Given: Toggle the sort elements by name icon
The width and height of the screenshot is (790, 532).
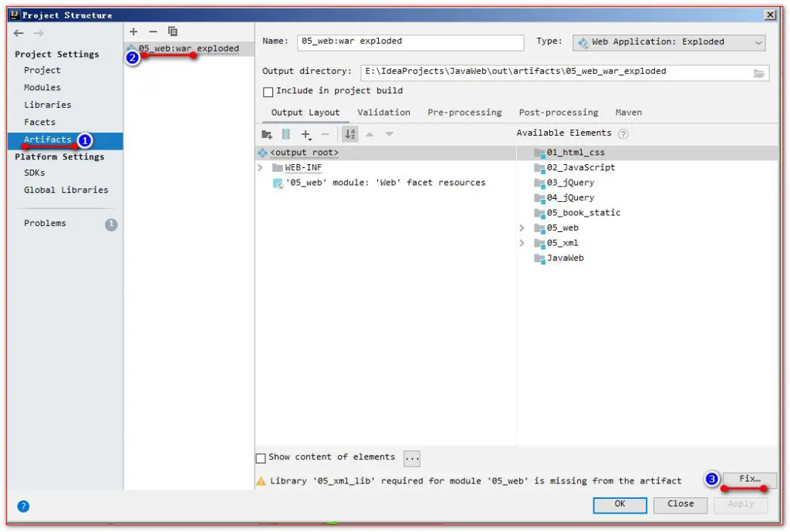Looking at the screenshot, I should 350,134.
